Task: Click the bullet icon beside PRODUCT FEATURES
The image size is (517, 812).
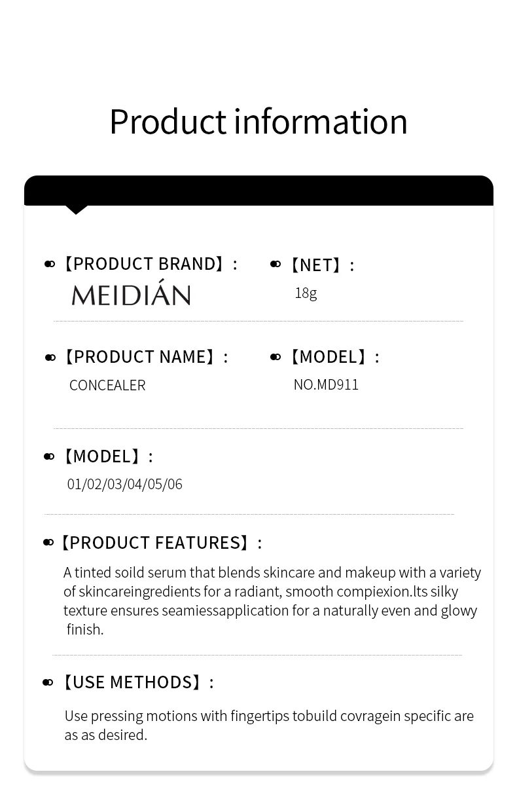Action: pyautogui.click(x=48, y=542)
